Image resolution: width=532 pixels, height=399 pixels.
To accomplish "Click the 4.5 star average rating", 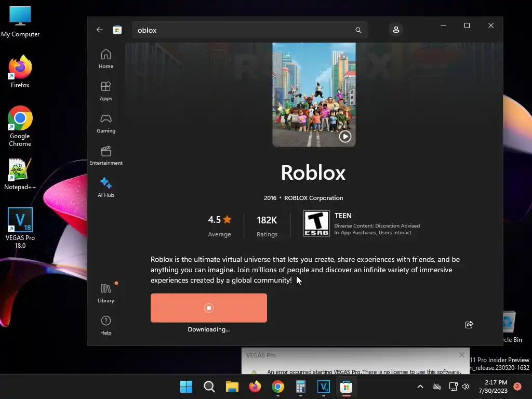I will point(220,225).
